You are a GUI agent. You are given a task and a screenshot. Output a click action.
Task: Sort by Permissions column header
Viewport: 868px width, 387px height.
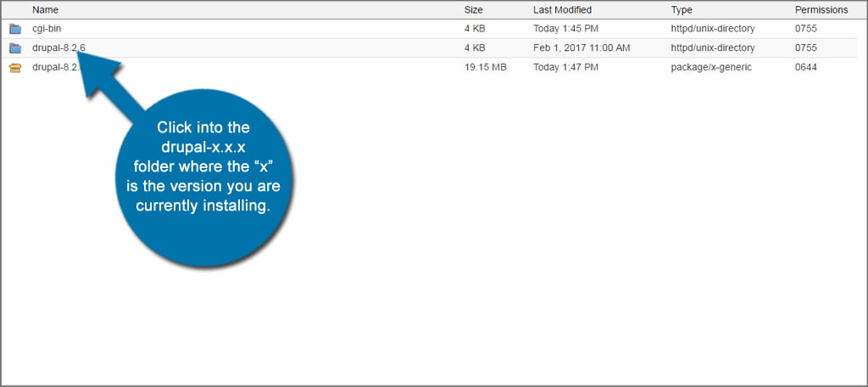(x=821, y=10)
